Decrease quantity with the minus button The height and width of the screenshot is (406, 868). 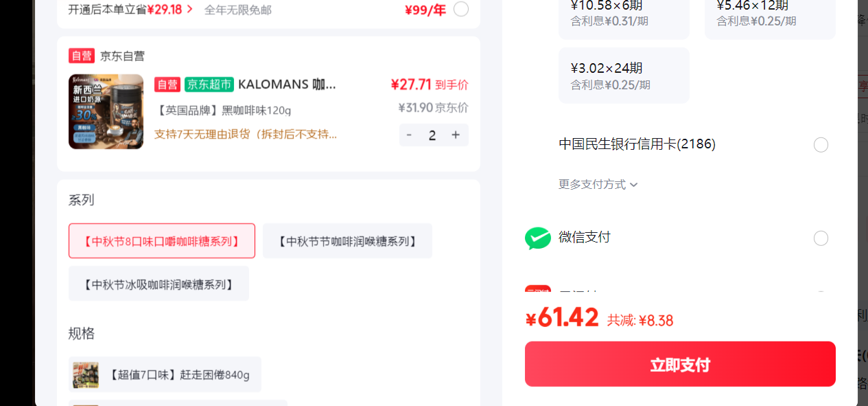[409, 135]
